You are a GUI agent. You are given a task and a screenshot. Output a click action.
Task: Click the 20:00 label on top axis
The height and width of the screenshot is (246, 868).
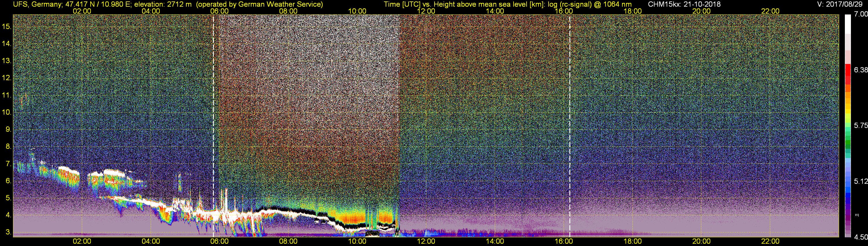[702, 11]
